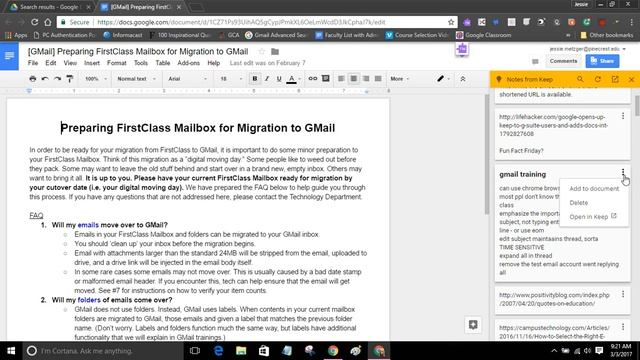Viewport: 640px width, 360px height.
Task: Click the 'folders' link in FAQ question 2
Action: 89,300
